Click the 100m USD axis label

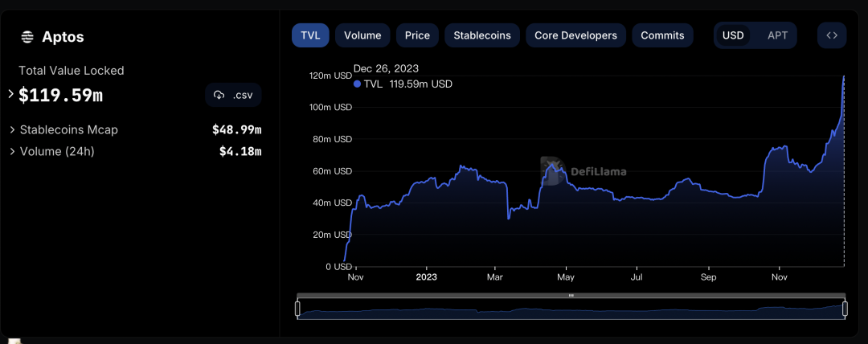tap(330, 107)
